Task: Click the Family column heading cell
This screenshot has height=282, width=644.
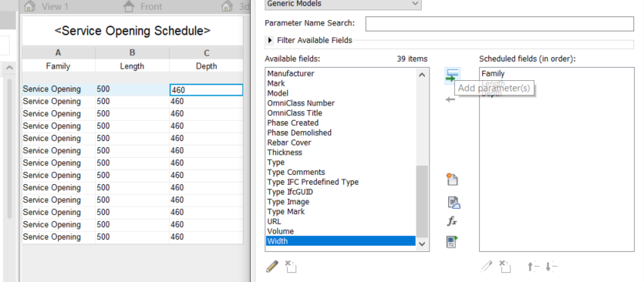Action: tap(59, 66)
